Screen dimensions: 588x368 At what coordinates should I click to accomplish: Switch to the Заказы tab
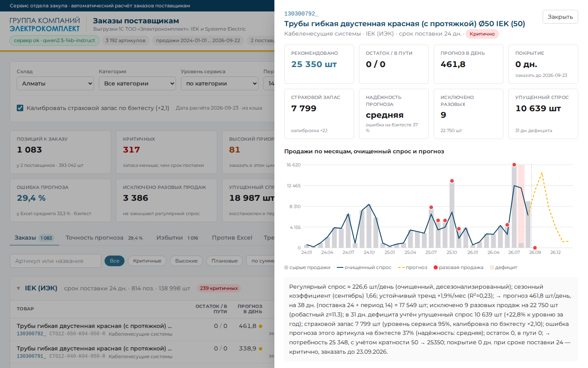click(34, 238)
